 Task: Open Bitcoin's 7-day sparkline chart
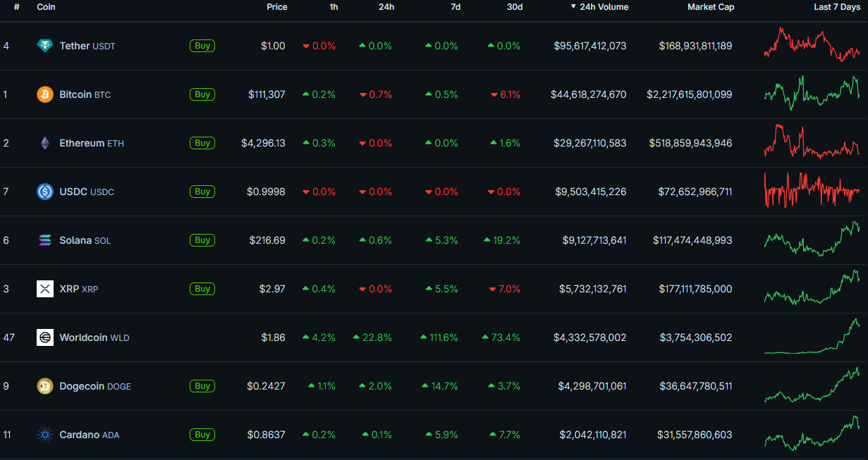point(812,93)
